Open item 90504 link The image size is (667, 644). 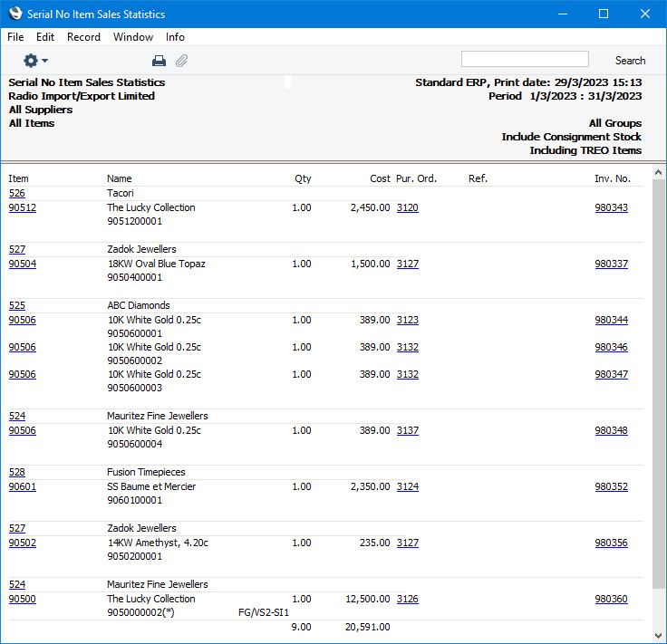23,264
